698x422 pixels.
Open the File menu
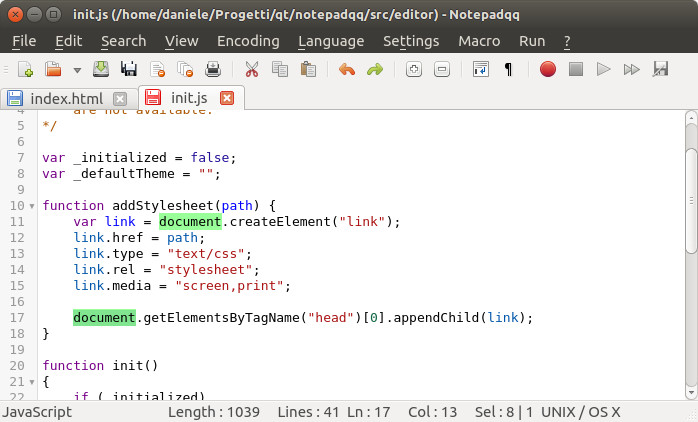24,41
